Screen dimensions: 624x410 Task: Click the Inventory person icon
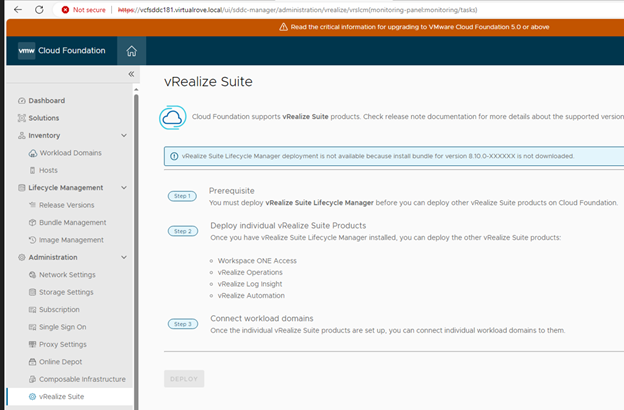tap(21, 135)
